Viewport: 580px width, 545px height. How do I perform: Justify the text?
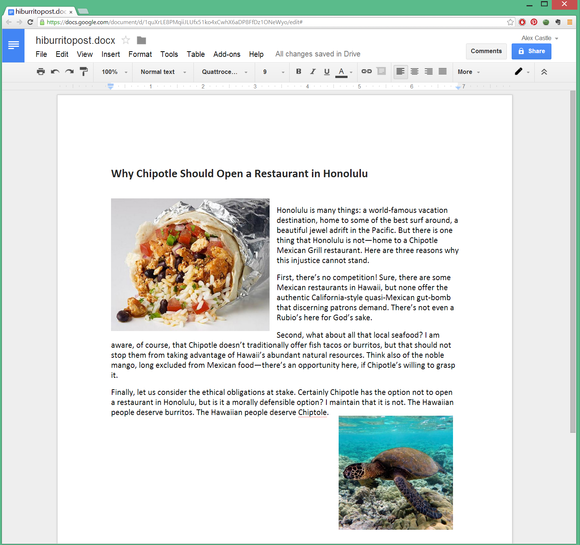(442, 71)
